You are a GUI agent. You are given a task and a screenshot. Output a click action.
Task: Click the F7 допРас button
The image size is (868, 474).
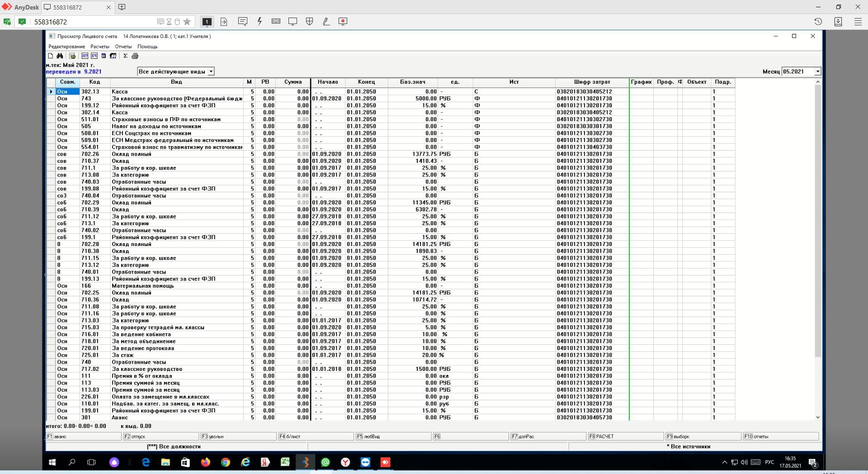[548, 436]
